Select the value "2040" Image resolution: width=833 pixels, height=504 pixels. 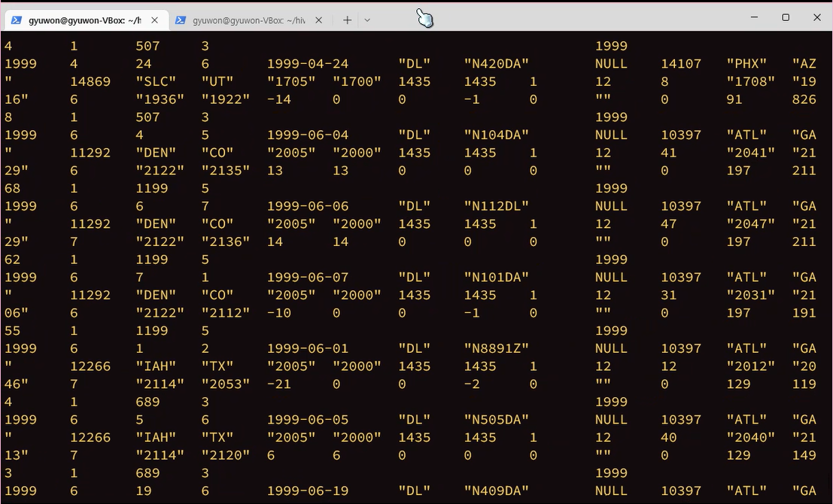coord(751,438)
